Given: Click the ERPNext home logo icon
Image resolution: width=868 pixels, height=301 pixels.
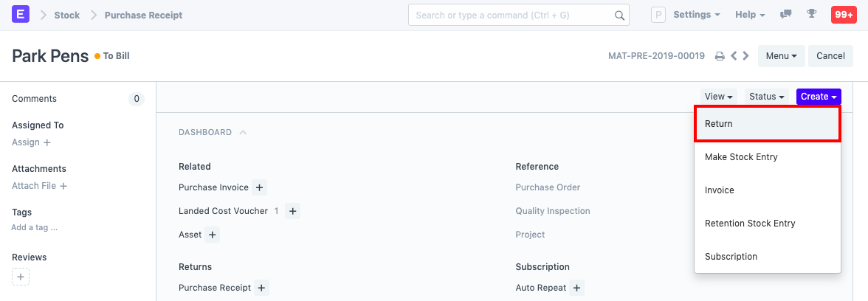Looking at the screenshot, I should [x=21, y=15].
